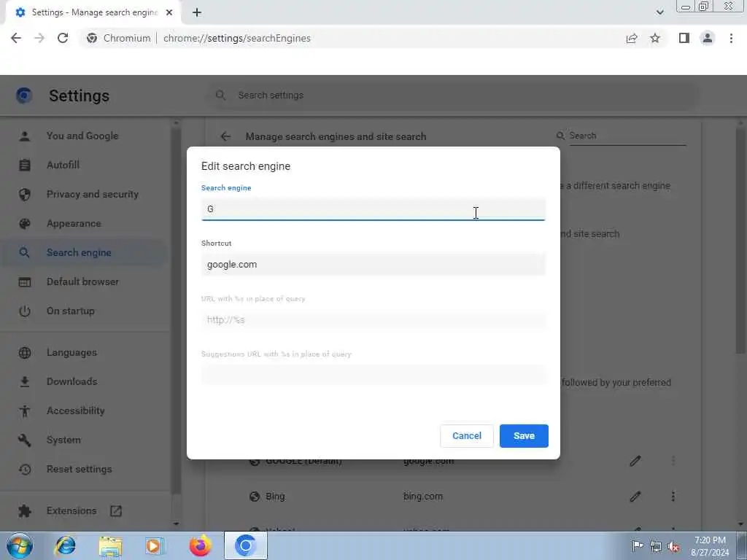Click the Chromium taskbar button

(246, 545)
